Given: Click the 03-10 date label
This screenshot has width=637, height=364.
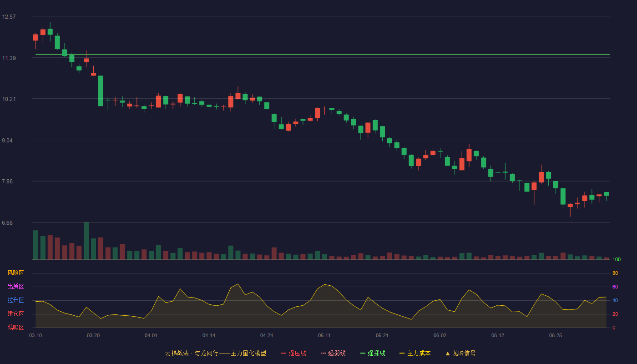Looking at the screenshot, I should tap(35, 335).
